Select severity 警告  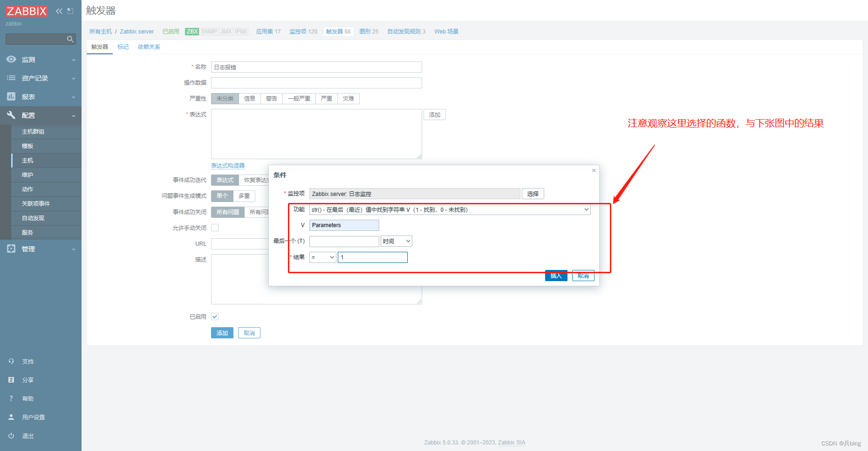tap(272, 99)
